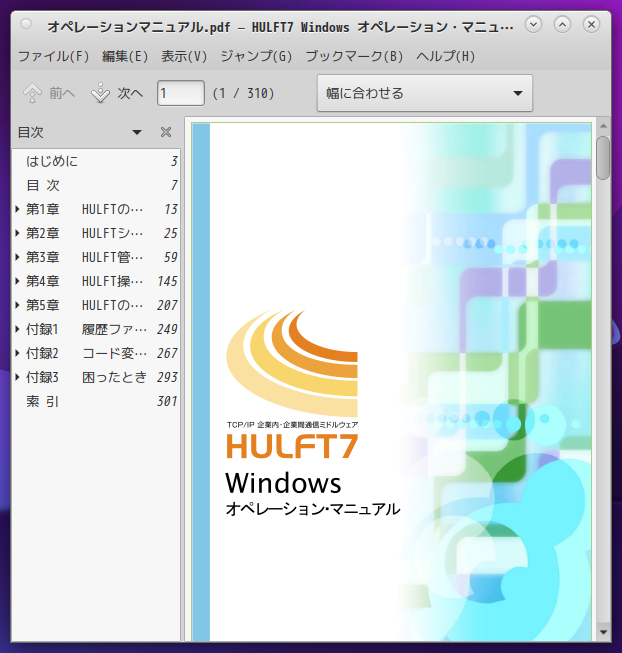The width and height of the screenshot is (622, 653).
Task: Open the 表示(V) menu
Action: tap(184, 56)
